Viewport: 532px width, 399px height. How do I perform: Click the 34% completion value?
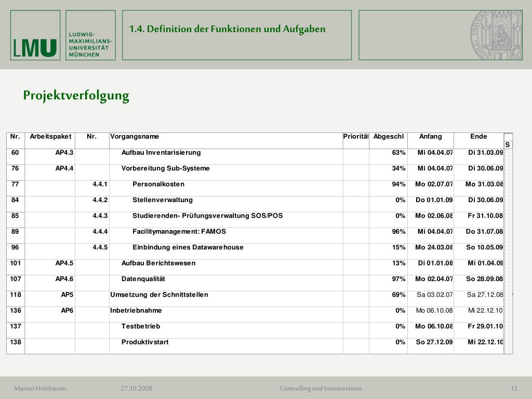398,168
